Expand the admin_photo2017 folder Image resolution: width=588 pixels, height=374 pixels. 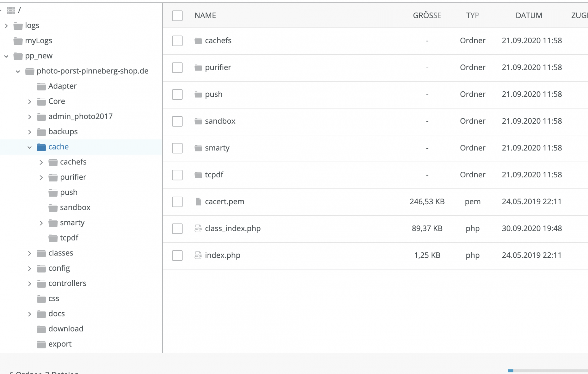29,117
